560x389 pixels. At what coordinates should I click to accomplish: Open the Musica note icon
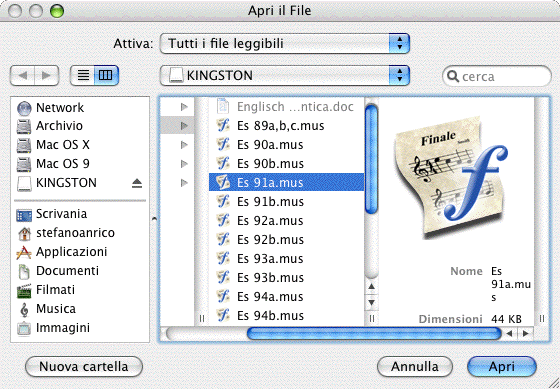click(x=24, y=309)
